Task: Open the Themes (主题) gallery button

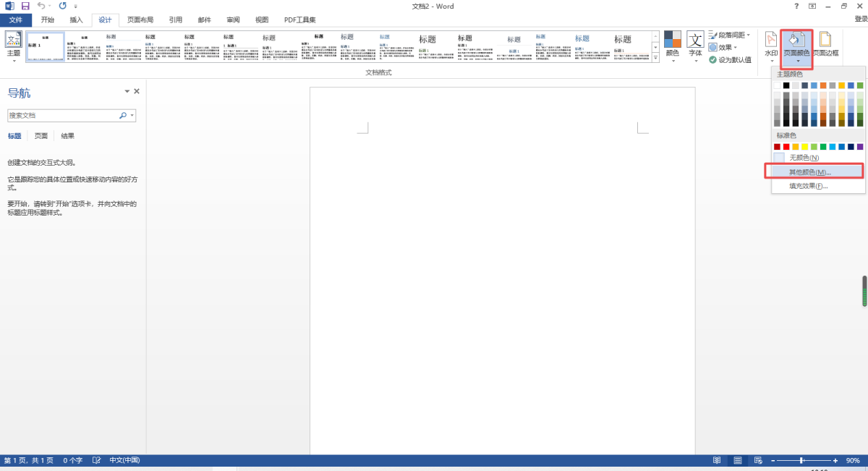Action: pos(13,46)
